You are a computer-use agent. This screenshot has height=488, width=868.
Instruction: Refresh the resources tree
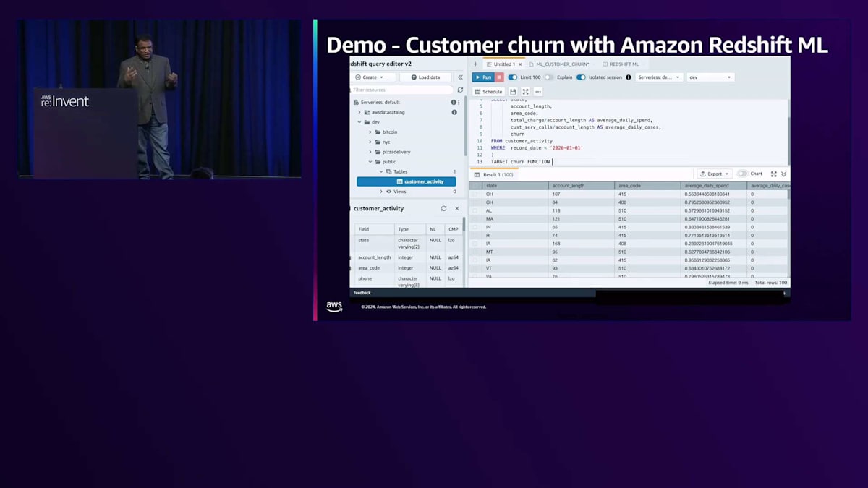click(460, 90)
